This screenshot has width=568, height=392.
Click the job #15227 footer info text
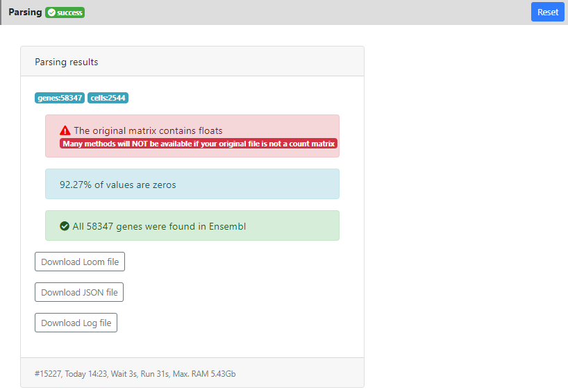pyautogui.click(x=47, y=374)
